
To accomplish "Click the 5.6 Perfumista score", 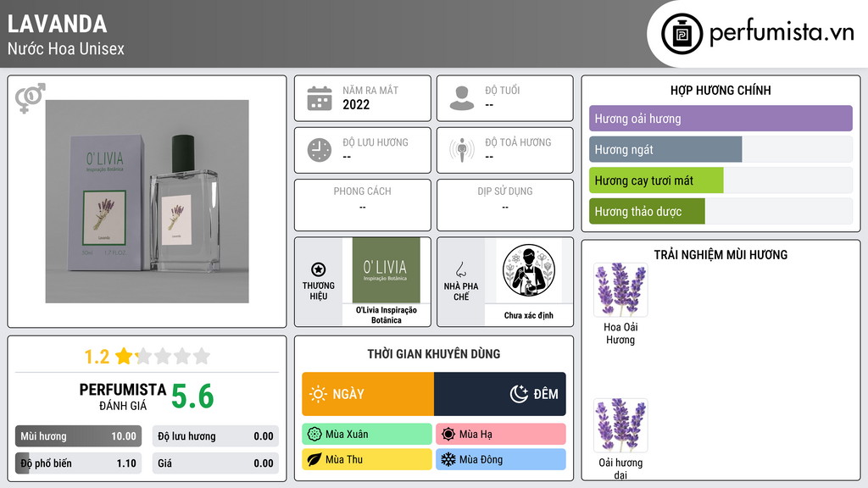I will tap(192, 396).
